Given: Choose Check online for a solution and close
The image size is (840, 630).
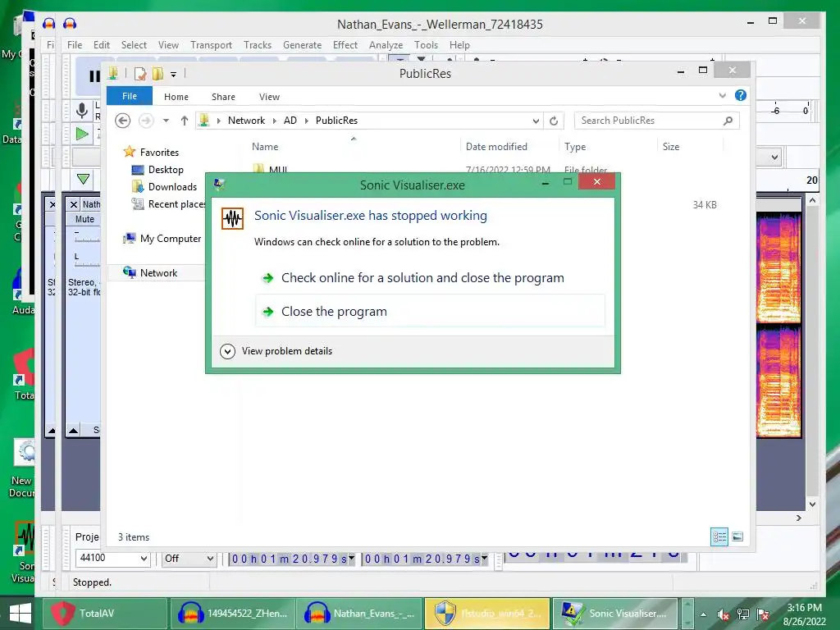Looking at the screenshot, I should coord(422,278).
